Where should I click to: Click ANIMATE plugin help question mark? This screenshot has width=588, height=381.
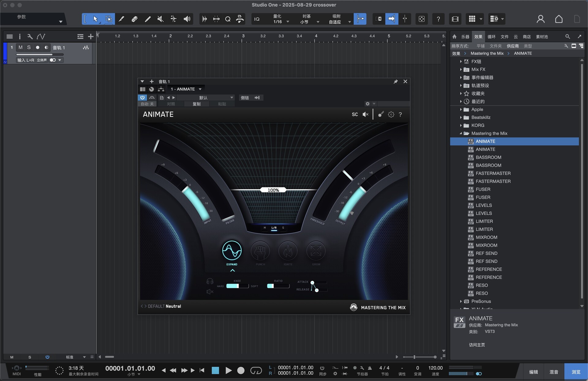400,114
